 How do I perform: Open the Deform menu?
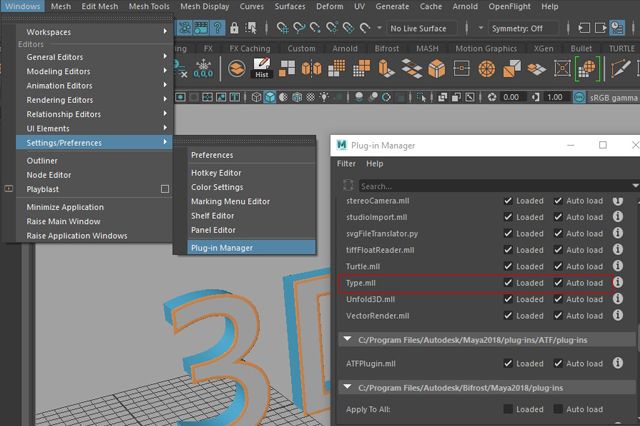329,7
